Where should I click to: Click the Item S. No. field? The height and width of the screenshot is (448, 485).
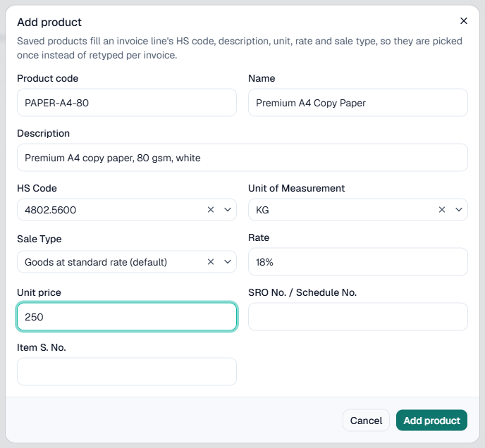pos(127,372)
